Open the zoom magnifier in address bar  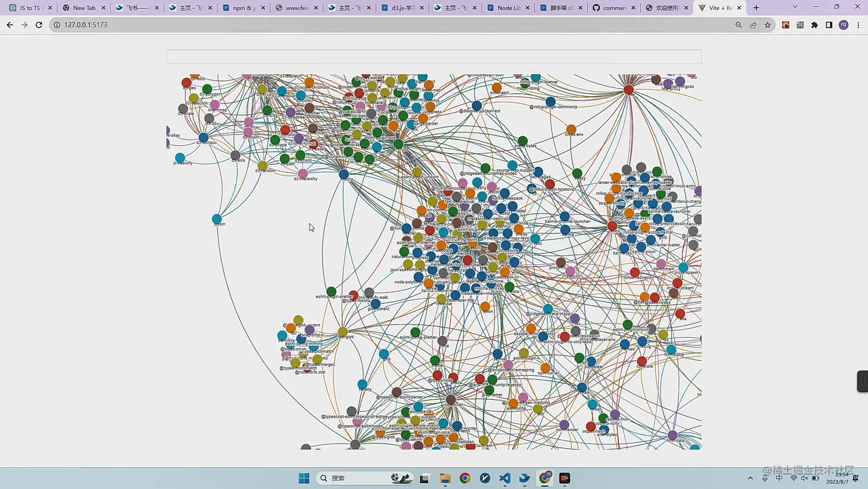click(x=738, y=25)
